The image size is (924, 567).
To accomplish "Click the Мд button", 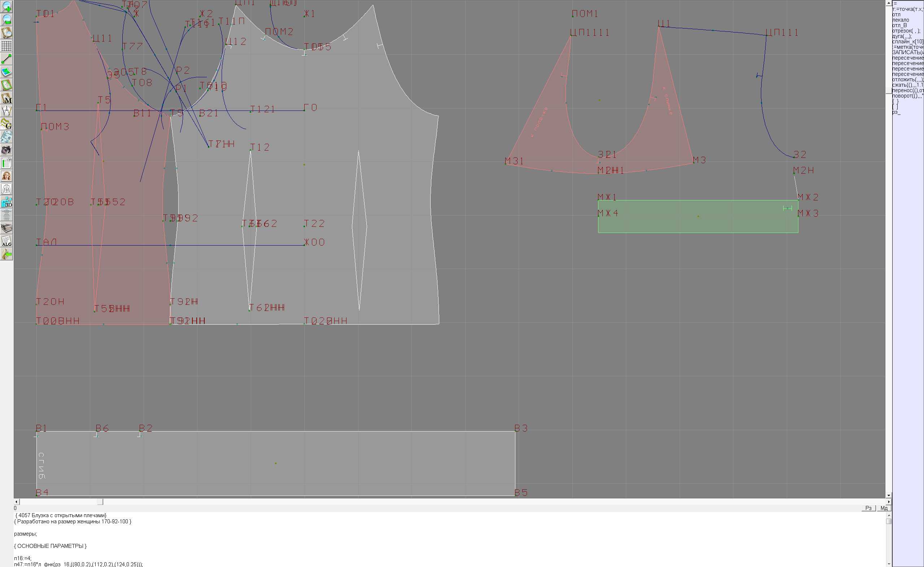I will pos(884,508).
